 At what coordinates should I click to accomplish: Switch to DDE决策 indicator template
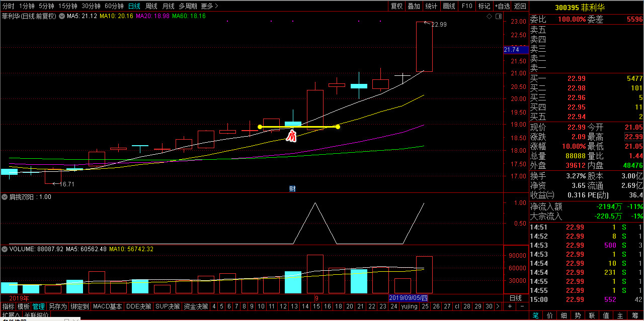pyautogui.click(x=138, y=306)
